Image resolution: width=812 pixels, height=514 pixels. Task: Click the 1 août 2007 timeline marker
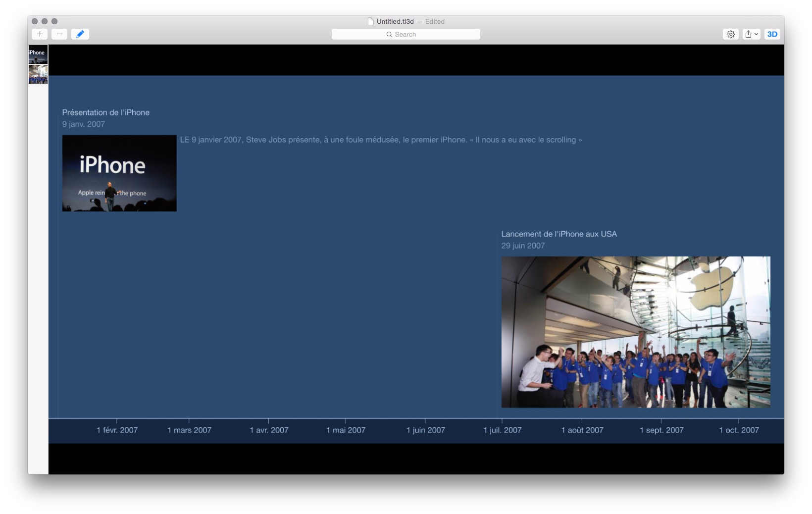click(582, 430)
